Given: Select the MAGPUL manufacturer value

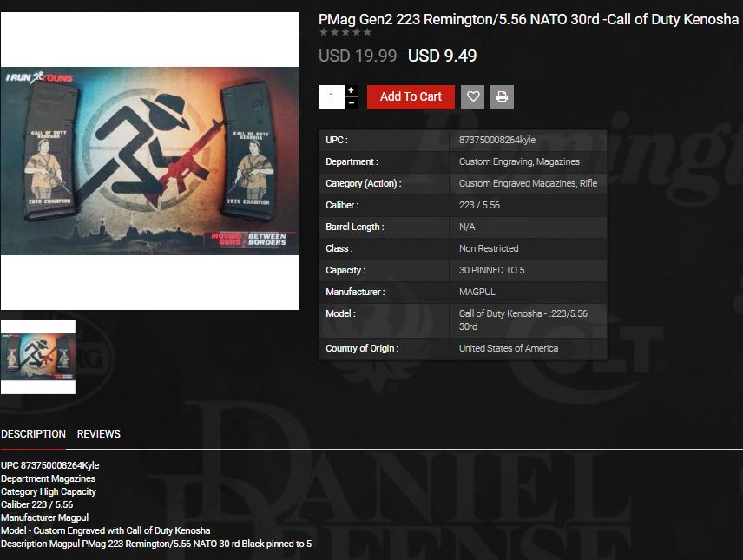Looking at the screenshot, I should pos(477,292).
